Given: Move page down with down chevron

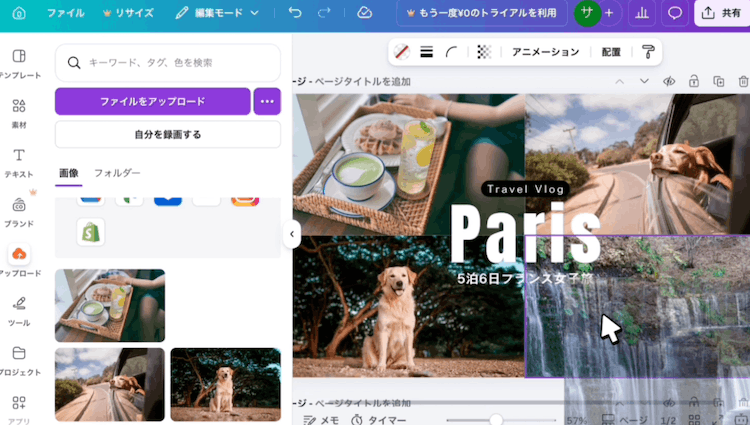Looking at the screenshot, I should (644, 82).
